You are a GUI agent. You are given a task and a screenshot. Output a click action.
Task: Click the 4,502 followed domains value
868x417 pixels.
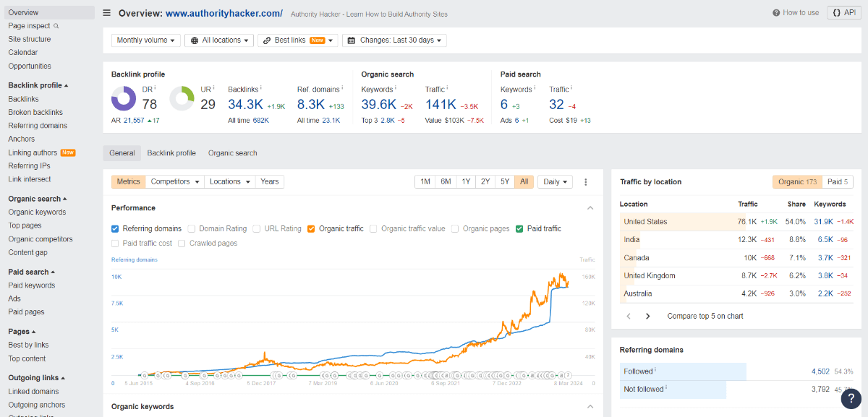click(x=820, y=371)
